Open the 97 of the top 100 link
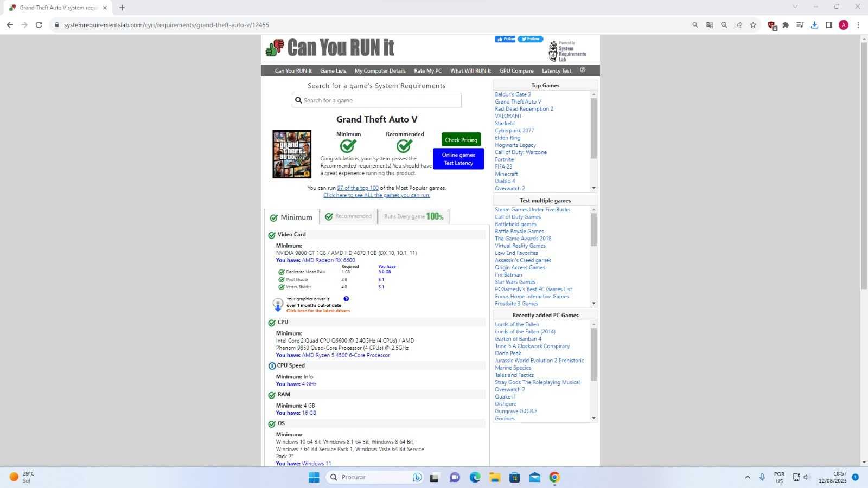Screen dimensions: 868x488 tap(358, 188)
